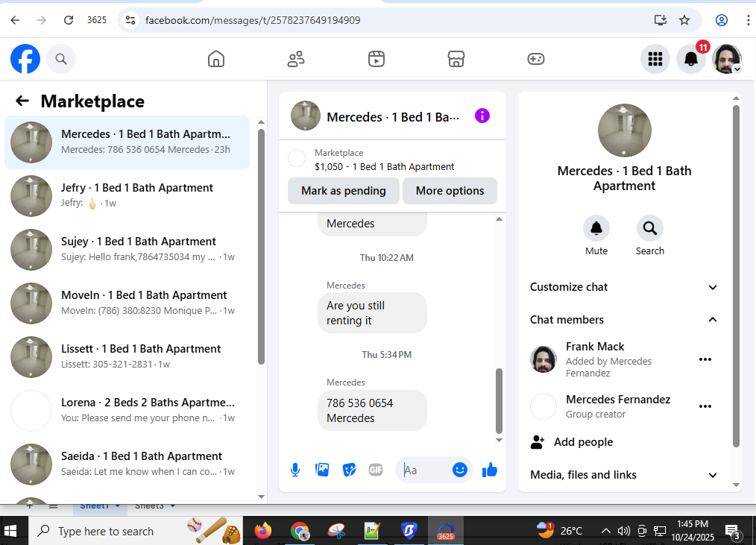Screen dimensions: 756x545
Task: Open the emoji picker smiley icon
Action: coord(460,470)
